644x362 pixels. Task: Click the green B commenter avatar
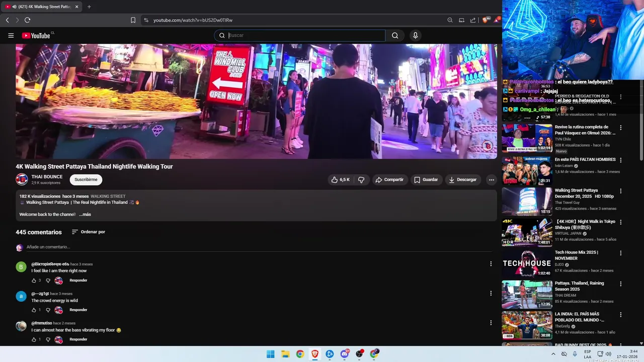click(x=21, y=266)
